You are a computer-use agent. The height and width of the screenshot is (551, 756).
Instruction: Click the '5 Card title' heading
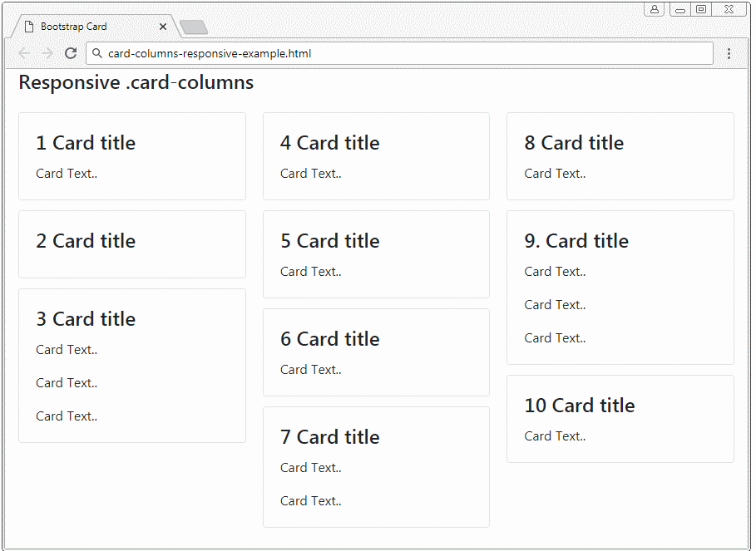point(329,241)
